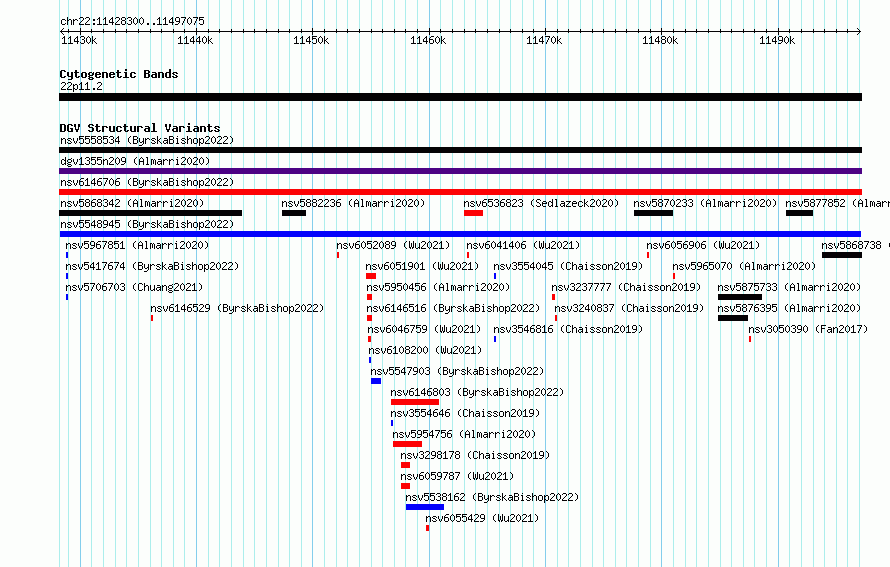Image resolution: width=890 pixels, height=567 pixels.
Task: Open nsv5967851 (Almarri2020) label
Action: [137, 245]
